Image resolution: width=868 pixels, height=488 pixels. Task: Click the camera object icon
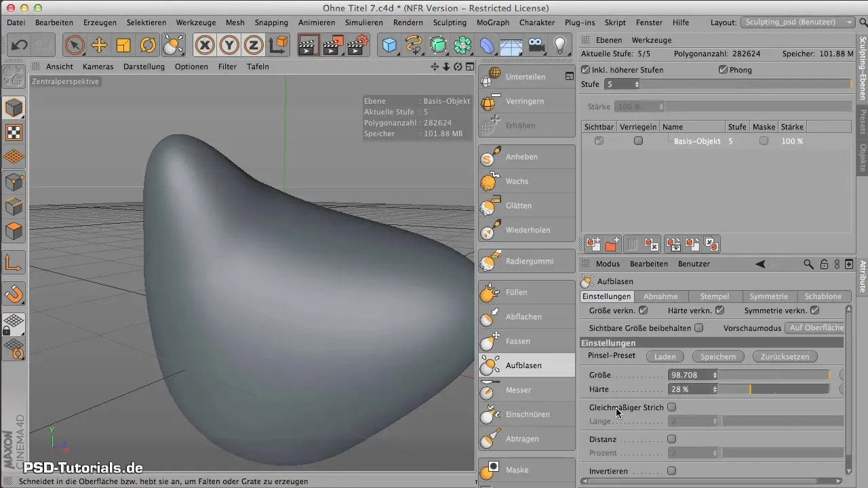pyautogui.click(x=536, y=45)
